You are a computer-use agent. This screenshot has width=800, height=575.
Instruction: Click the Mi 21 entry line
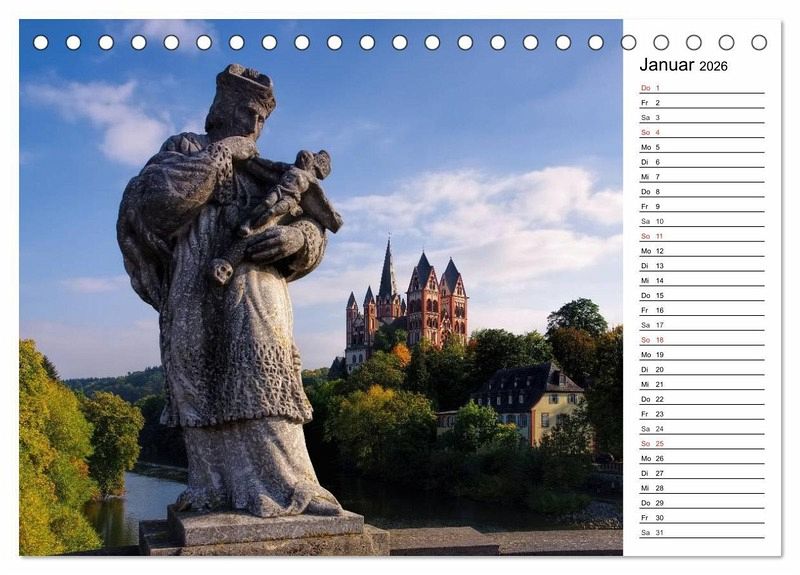pos(701,384)
